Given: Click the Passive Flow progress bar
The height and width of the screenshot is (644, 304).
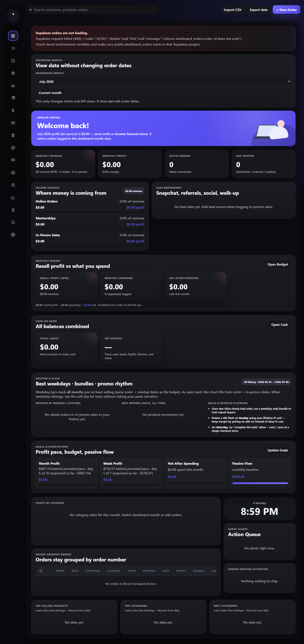Looking at the screenshot, I should click(x=260, y=483).
